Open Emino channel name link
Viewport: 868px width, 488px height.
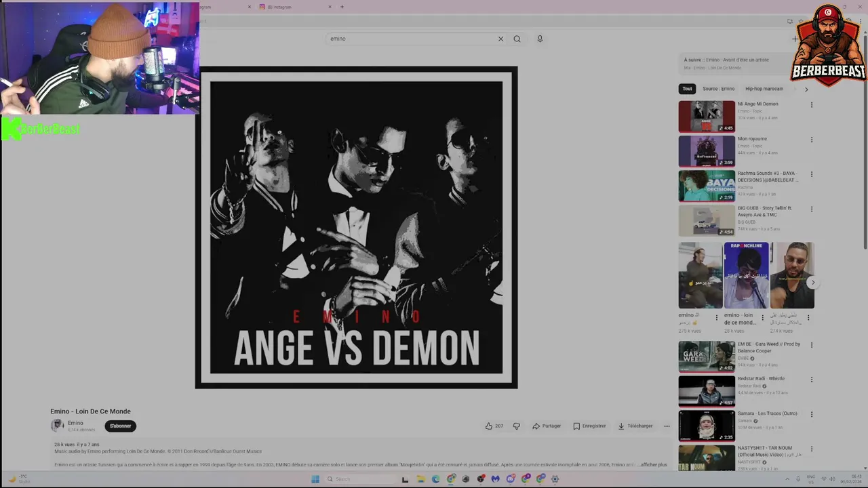75,423
